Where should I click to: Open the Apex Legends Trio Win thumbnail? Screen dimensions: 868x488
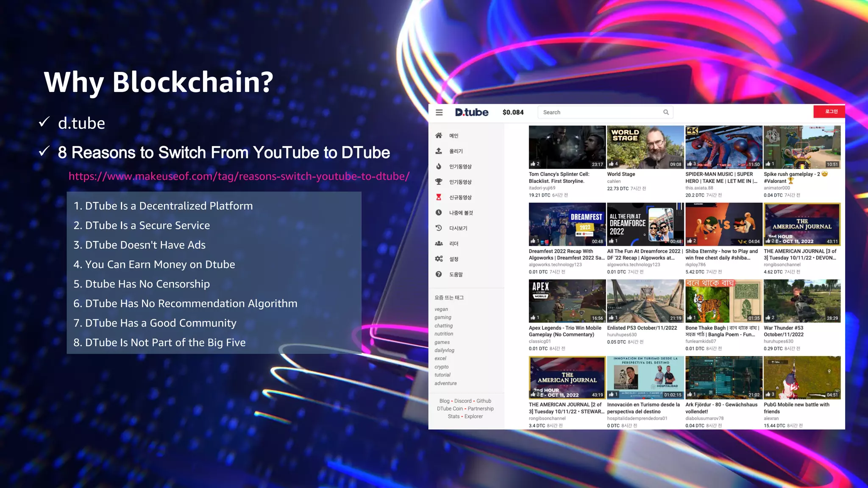tap(567, 301)
